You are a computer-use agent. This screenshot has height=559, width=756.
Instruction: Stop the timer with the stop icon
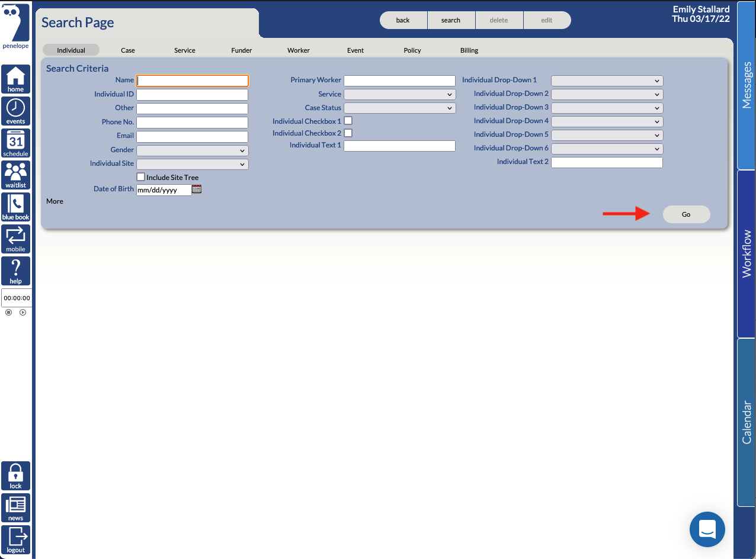click(x=8, y=312)
